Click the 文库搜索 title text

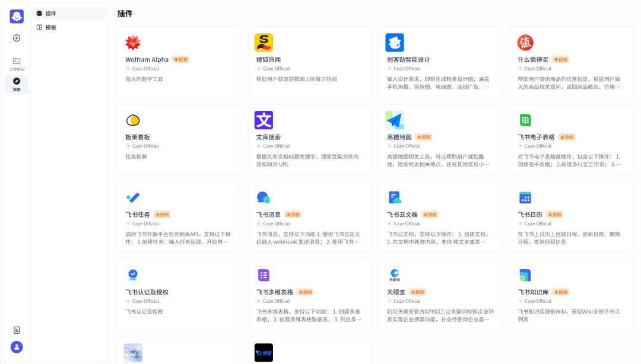point(268,138)
